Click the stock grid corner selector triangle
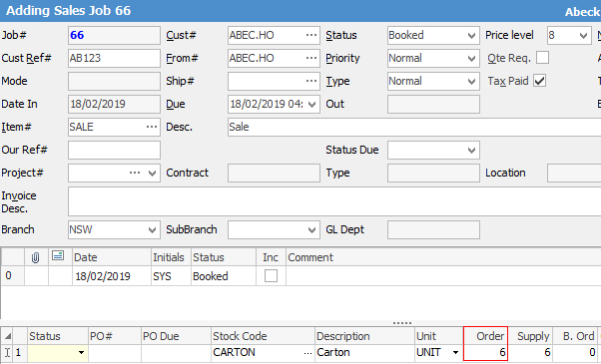The height and width of the screenshot is (364, 601). (x=7, y=336)
